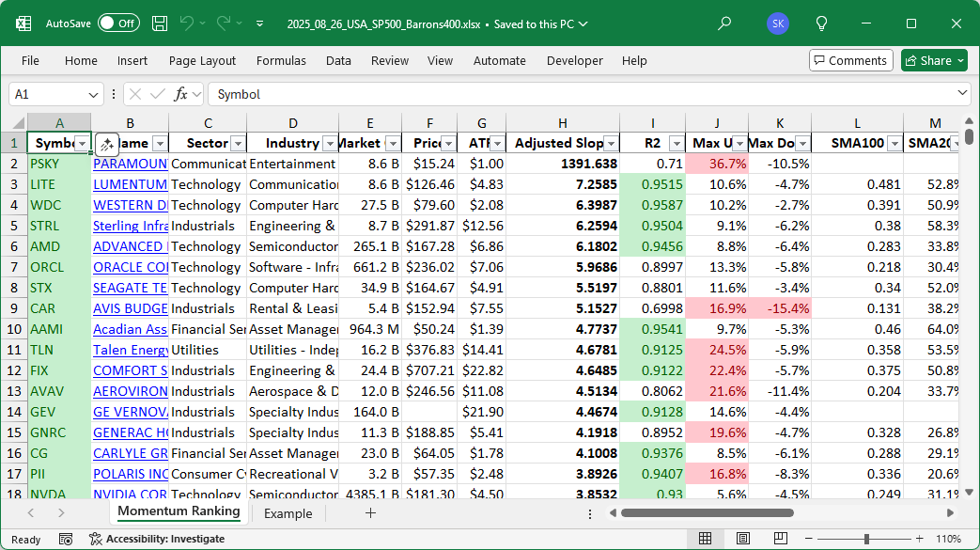980x550 pixels.
Task: Open the Adjusted Slope filter dropdown
Action: coord(611,144)
